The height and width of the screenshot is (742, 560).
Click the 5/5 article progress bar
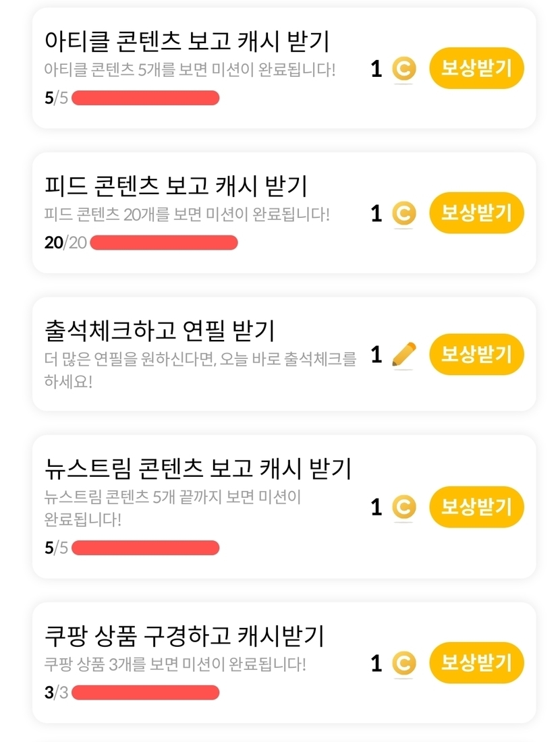pyautogui.click(x=145, y=98)
